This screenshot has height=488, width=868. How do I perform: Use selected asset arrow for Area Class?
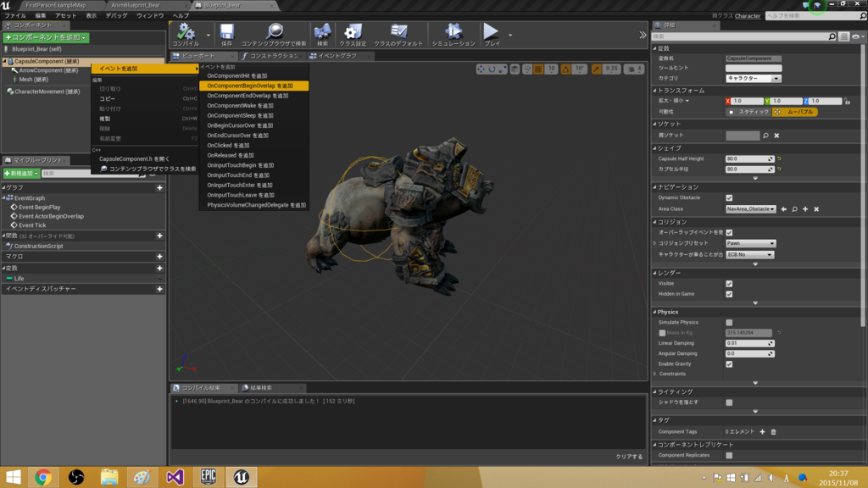tap(784, 209)
